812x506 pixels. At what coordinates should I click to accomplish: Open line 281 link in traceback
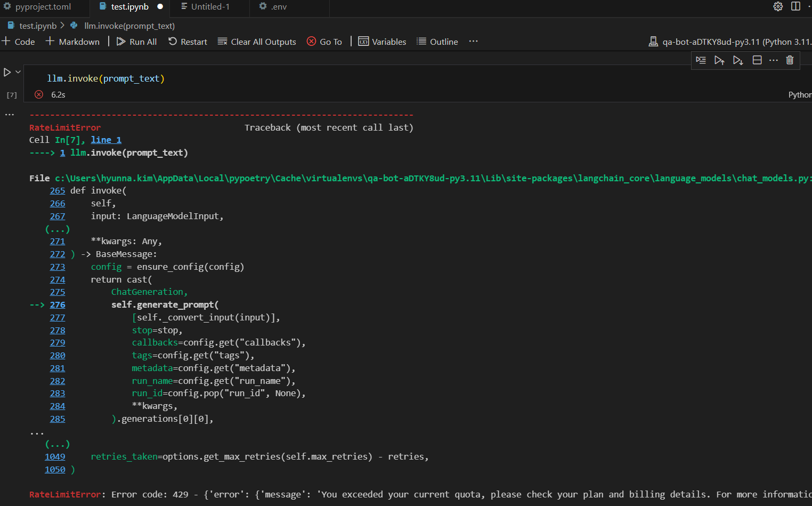(58, 368)
